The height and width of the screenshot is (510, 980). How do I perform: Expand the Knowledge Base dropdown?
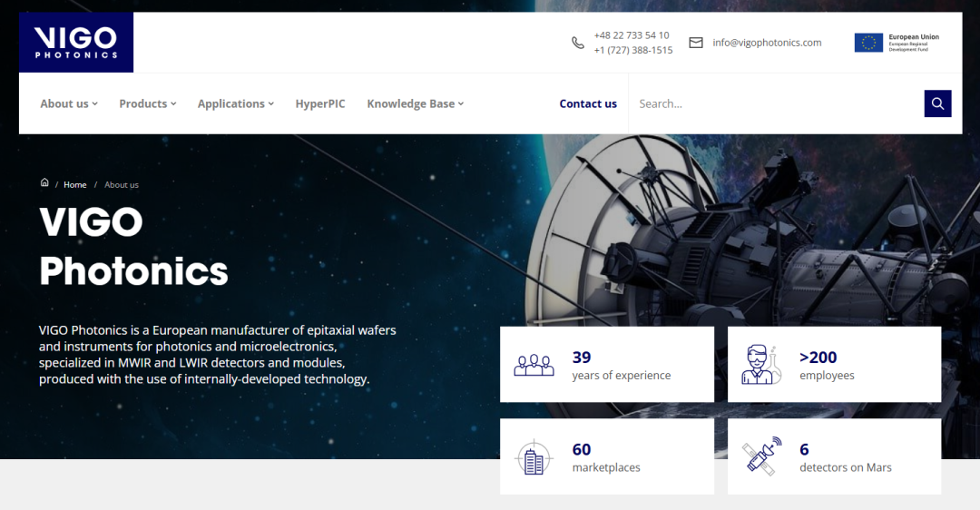pos(415,103)
